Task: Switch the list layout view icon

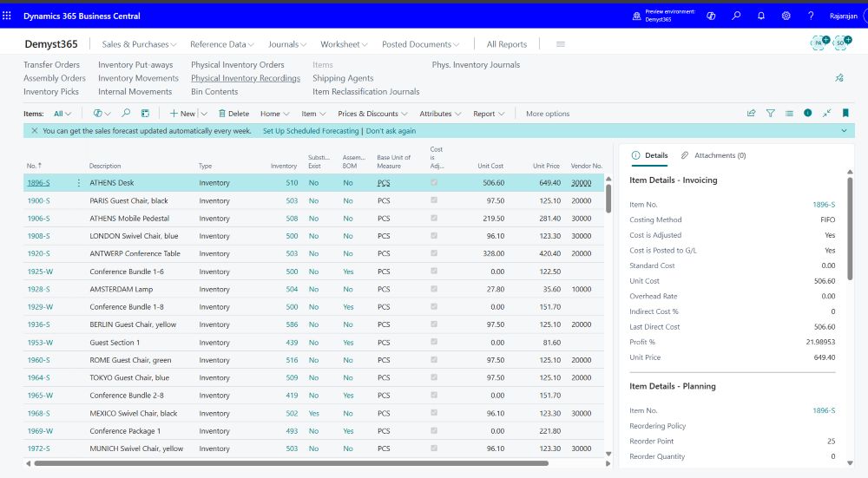Action: (x=789, y=113)
